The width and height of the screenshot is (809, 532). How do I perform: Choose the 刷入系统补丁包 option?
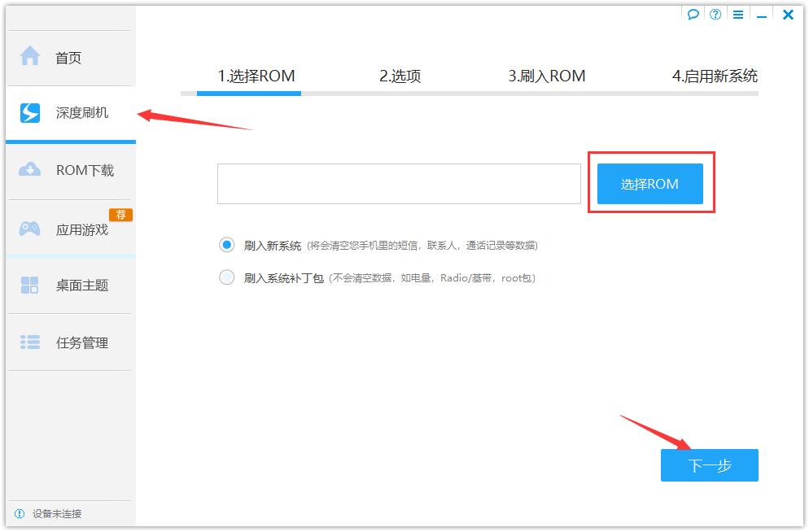(226, 277)
